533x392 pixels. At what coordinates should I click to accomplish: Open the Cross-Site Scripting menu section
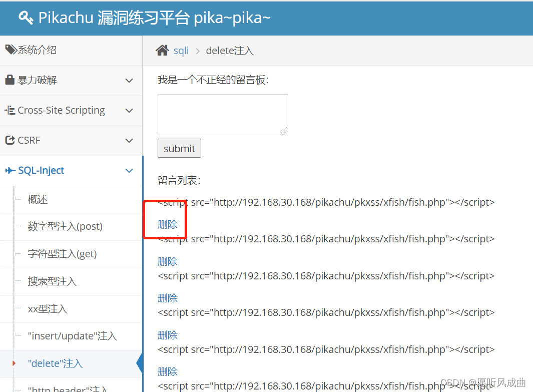coord(71,111)
